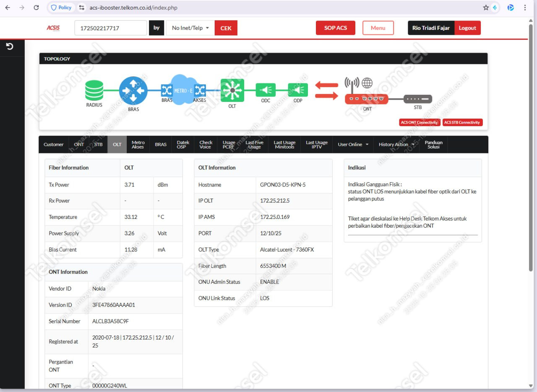Image resolution: width=537 pixels, height=392 pixels.
Task: Click the METRO-E cloud icon
Action: [183, 90]
